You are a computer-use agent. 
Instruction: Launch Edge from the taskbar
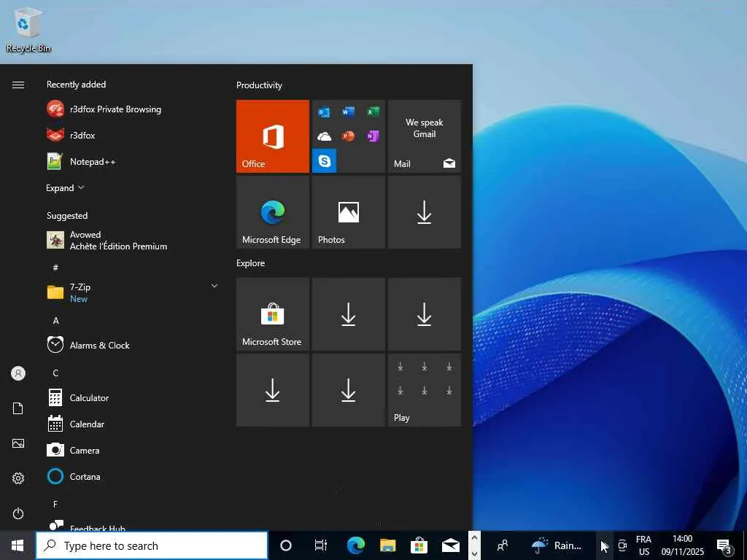coord(355,545)
